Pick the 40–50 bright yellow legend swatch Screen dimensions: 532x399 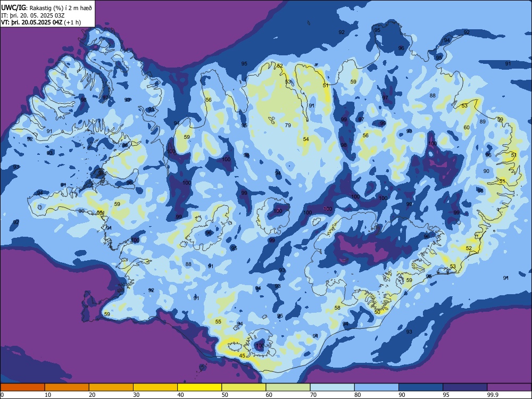click(199, 387)
